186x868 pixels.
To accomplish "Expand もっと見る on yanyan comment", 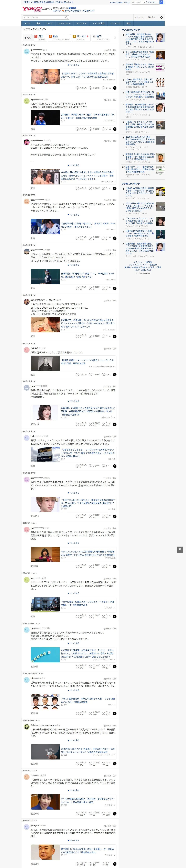I will pyautogui.click(x=73, y=841).
